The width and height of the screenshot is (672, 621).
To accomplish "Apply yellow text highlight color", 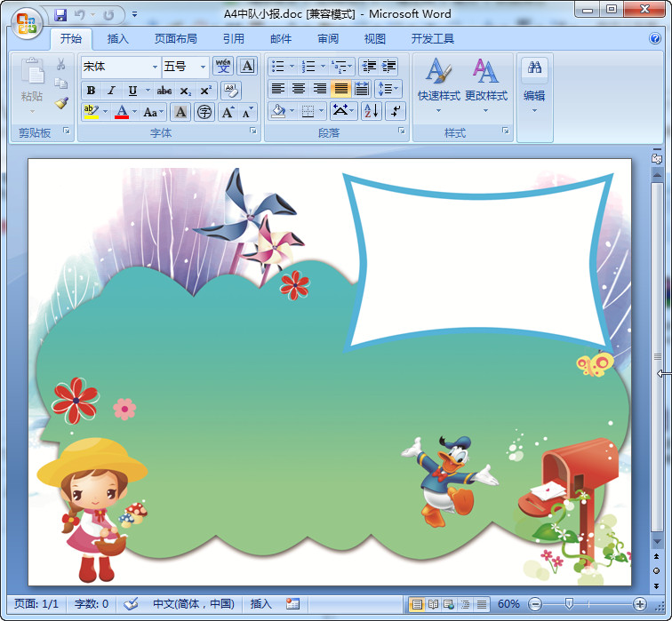I will click(x=91, y=112).
